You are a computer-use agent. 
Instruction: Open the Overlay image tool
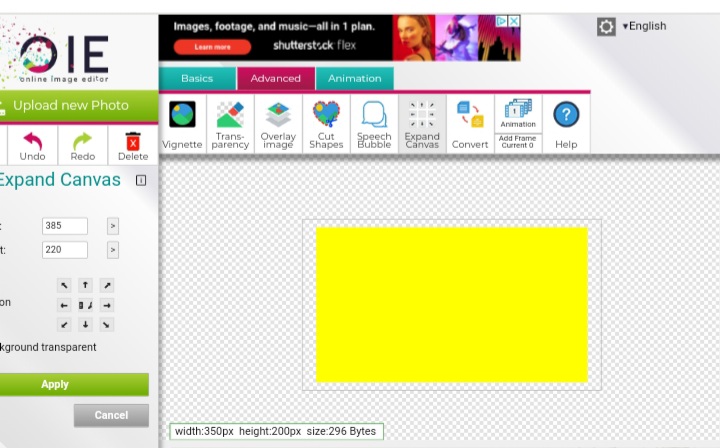[x=278, y=124]
